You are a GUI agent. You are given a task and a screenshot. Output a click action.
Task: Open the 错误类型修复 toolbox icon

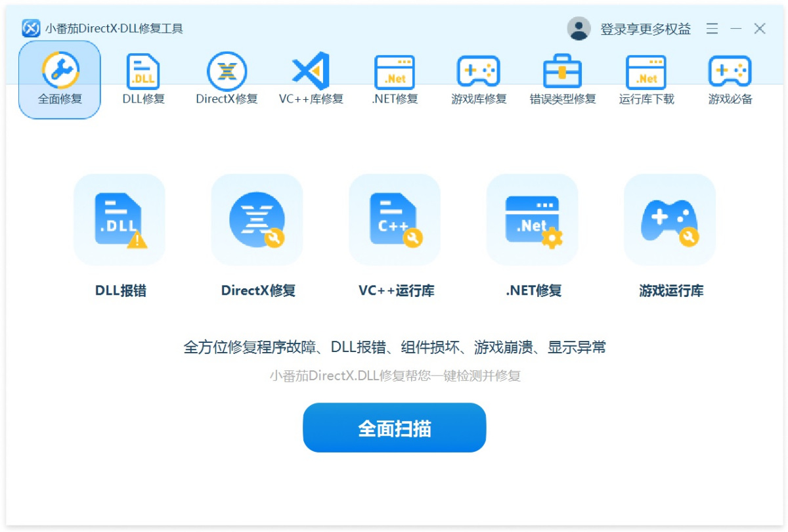(563, 79)
